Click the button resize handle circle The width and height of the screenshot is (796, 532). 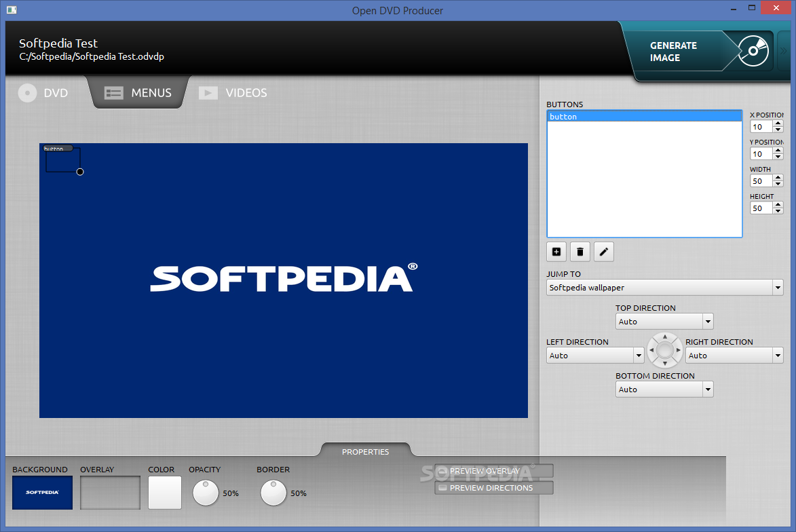pyautogui.click(x=80, y=172)
